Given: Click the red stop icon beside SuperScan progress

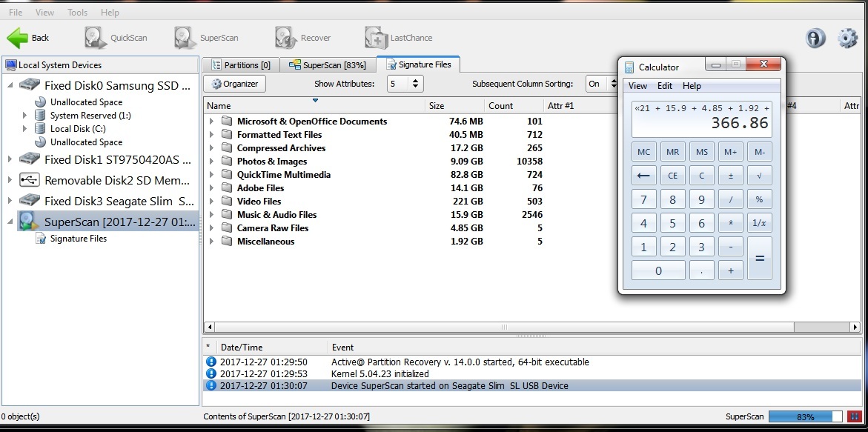Looking at the screenshot, I should click(x=854, y=416).
